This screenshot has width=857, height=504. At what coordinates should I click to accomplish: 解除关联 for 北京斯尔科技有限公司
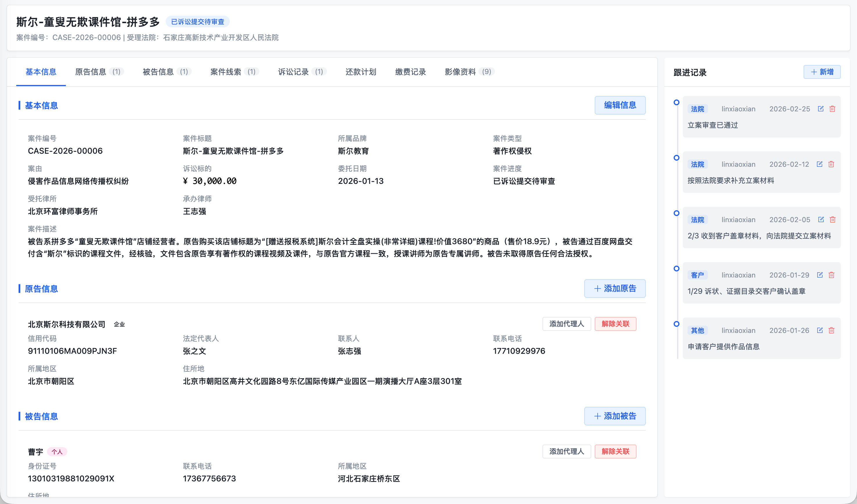coord(615,324)
